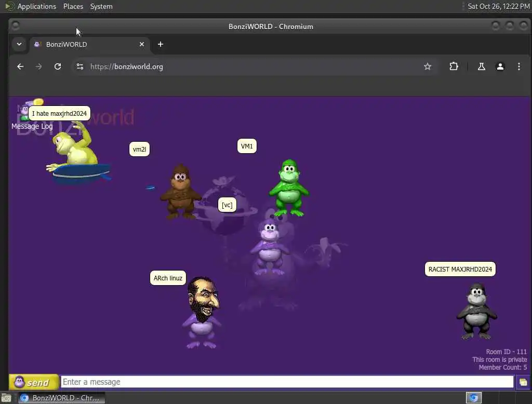532x404 pixels.
Task: Click the window menu button in title bar
Action: click(16, 26)
